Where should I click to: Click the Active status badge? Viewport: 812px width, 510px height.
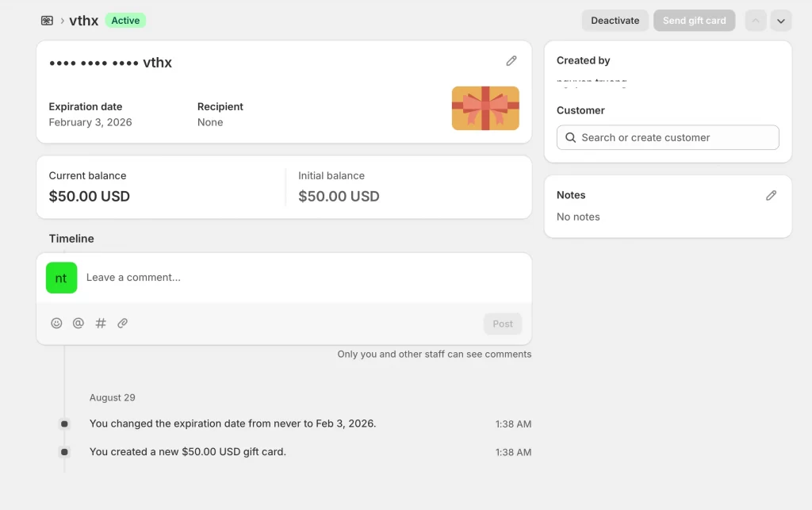pyautogui.click(x=125, y=21)
